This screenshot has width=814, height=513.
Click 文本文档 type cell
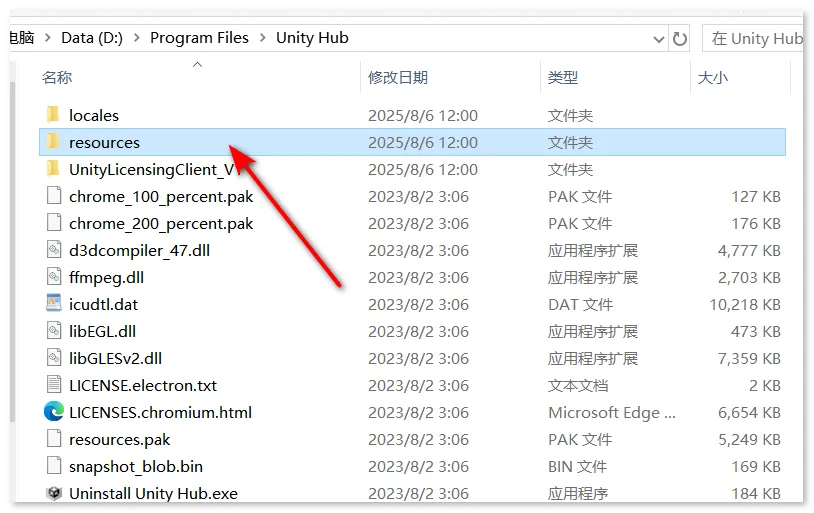578,385
